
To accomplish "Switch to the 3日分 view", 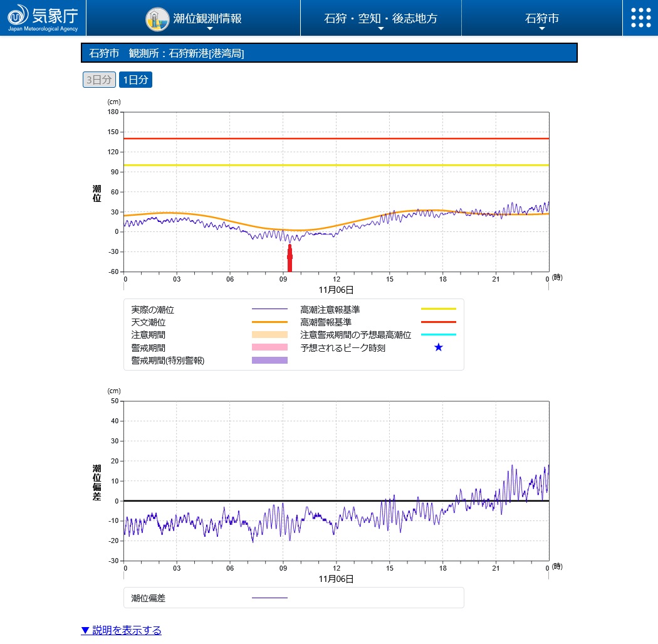I will [x=99, y=80].
